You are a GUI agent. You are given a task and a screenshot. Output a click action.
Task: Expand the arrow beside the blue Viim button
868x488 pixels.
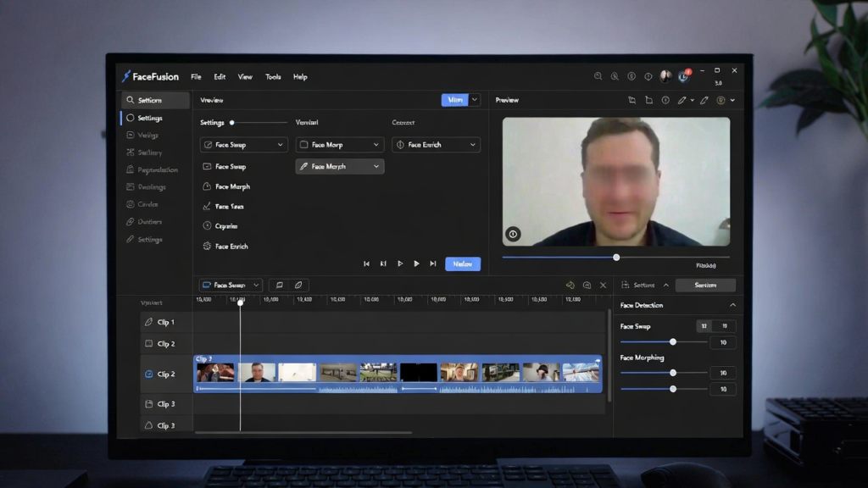(475, 100)
